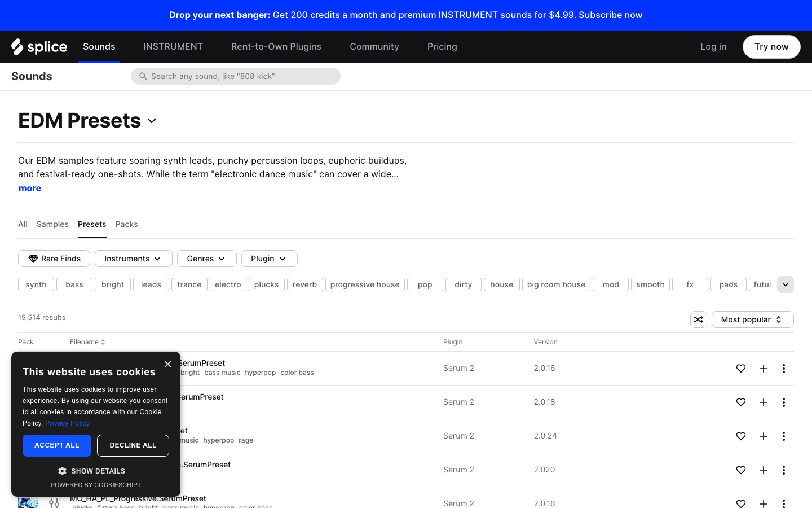
Task: Click the '19,514 results' count text
Action: (x=42, y=318)
